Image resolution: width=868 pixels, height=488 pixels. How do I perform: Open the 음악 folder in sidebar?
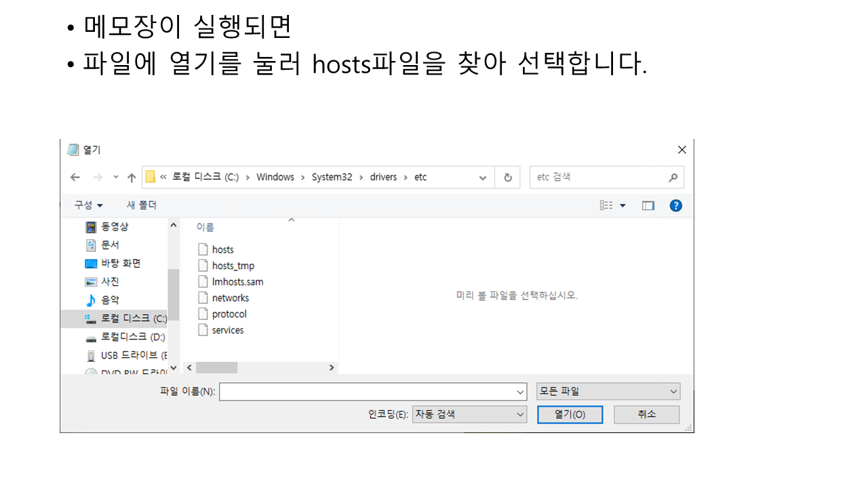click(x=110, y=300)
